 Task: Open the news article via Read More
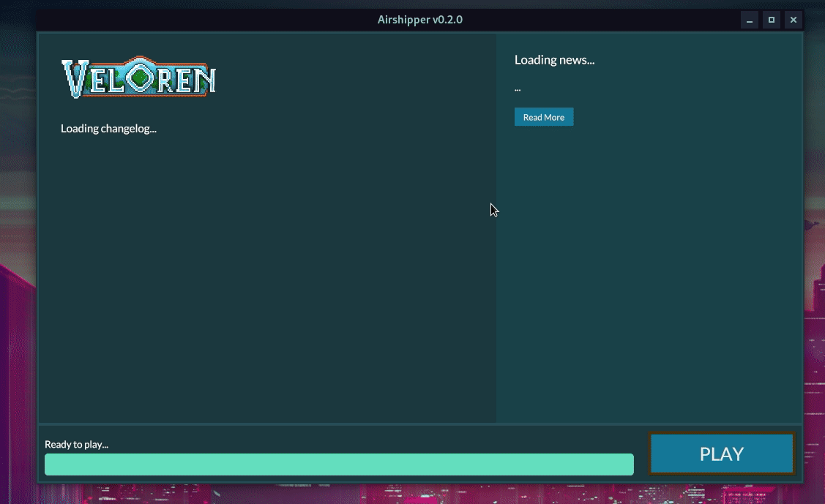544,116
